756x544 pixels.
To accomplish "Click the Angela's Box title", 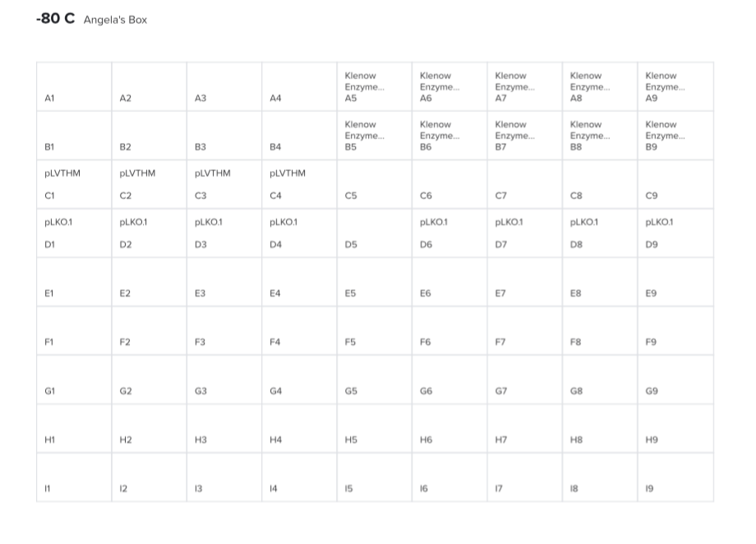I will coord(115,20).
